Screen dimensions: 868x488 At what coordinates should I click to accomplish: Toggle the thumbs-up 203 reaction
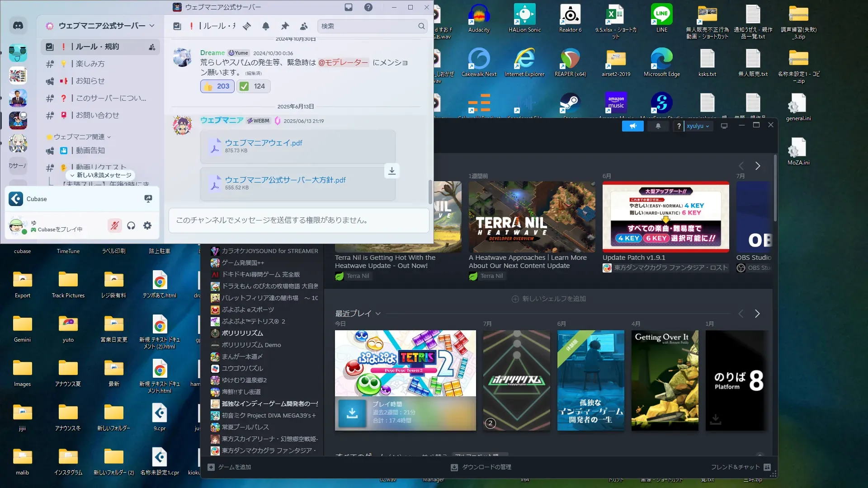click(x=217, y=86)
